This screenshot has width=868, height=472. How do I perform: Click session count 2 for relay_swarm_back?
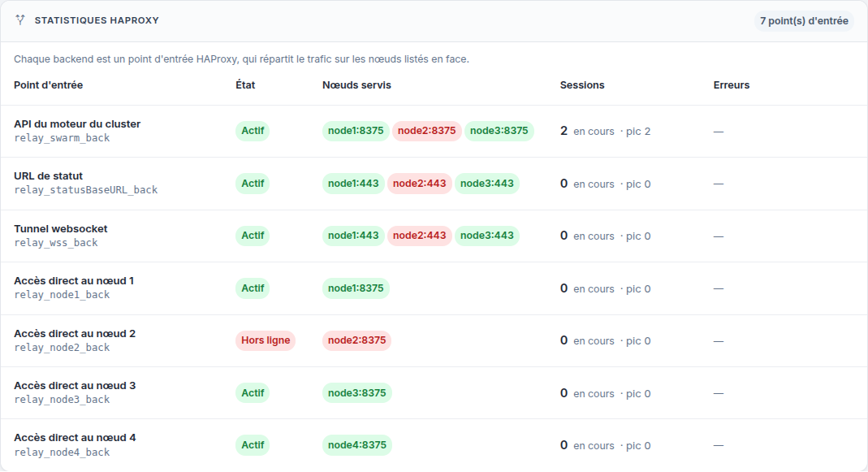[x=564, y=131]
